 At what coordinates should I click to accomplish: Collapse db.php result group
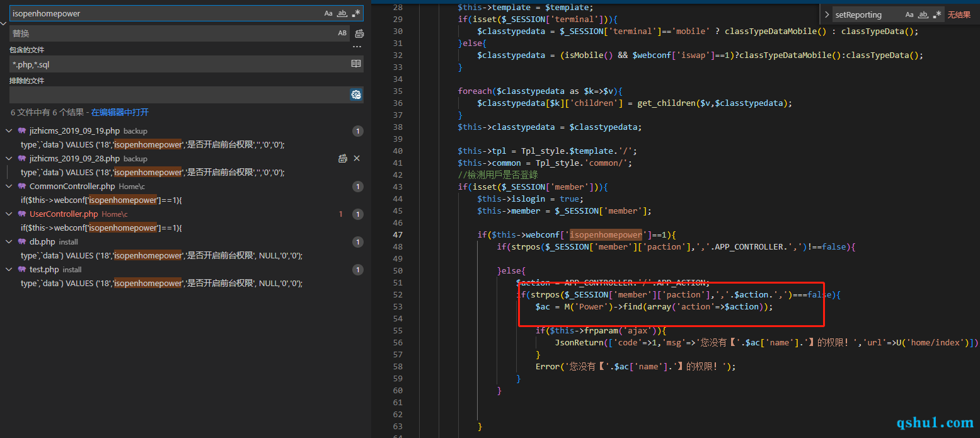pos(9,242)
